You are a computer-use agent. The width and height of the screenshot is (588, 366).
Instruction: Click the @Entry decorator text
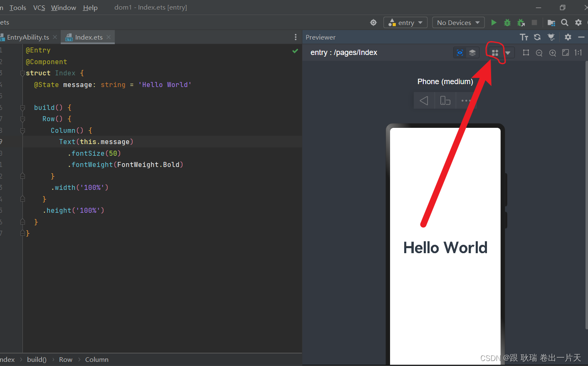click(38, 50)
